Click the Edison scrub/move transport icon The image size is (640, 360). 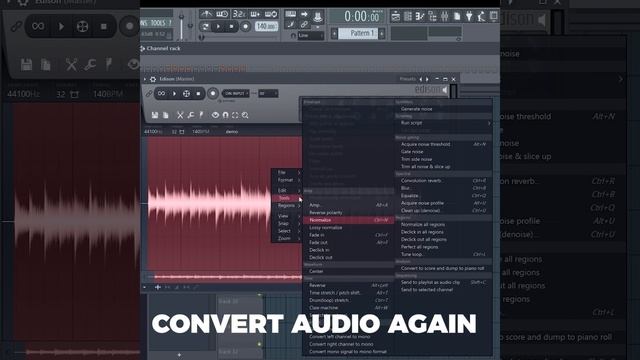coord(186,93)
